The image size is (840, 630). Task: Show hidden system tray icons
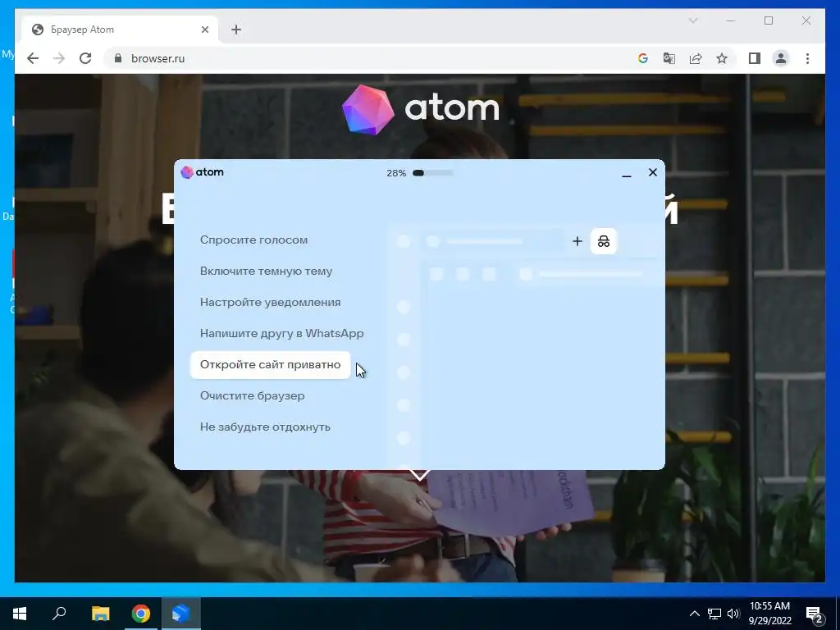click(694, 614)
